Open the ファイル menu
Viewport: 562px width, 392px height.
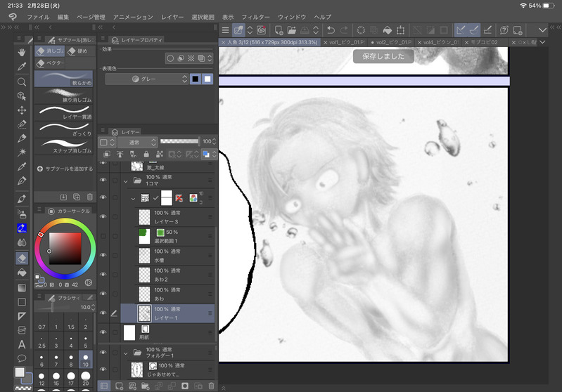pos(38,17)
